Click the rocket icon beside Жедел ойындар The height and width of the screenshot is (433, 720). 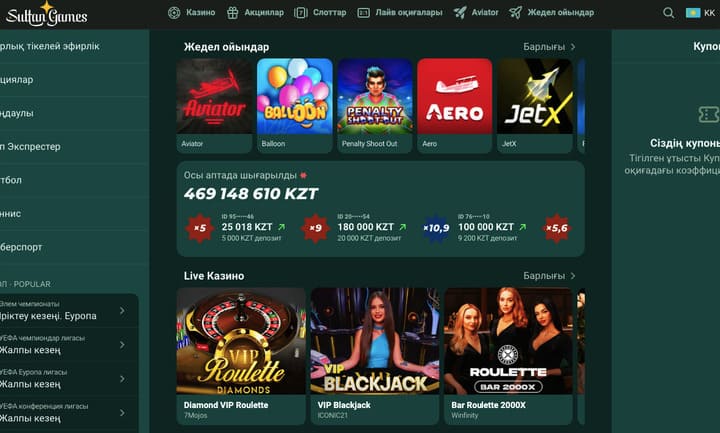pos(516,13)
